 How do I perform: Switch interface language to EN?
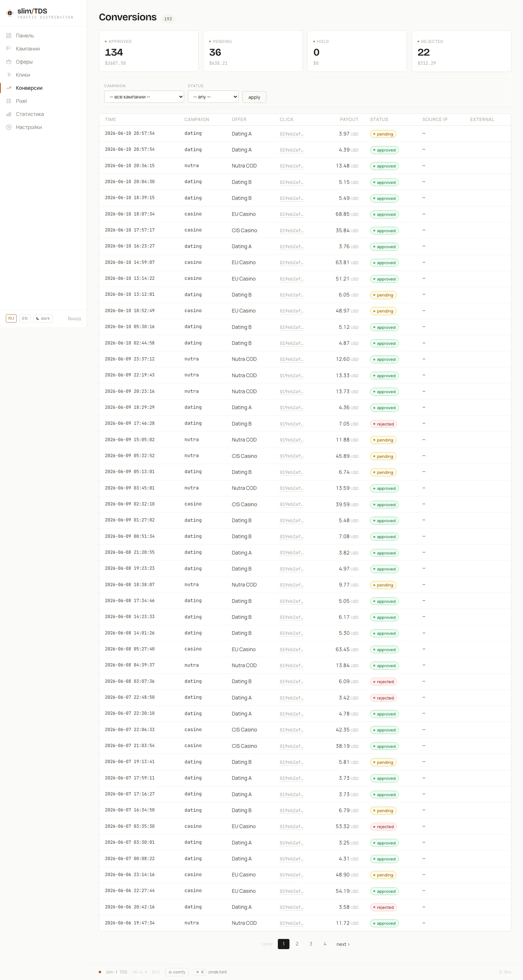point(25,318)
